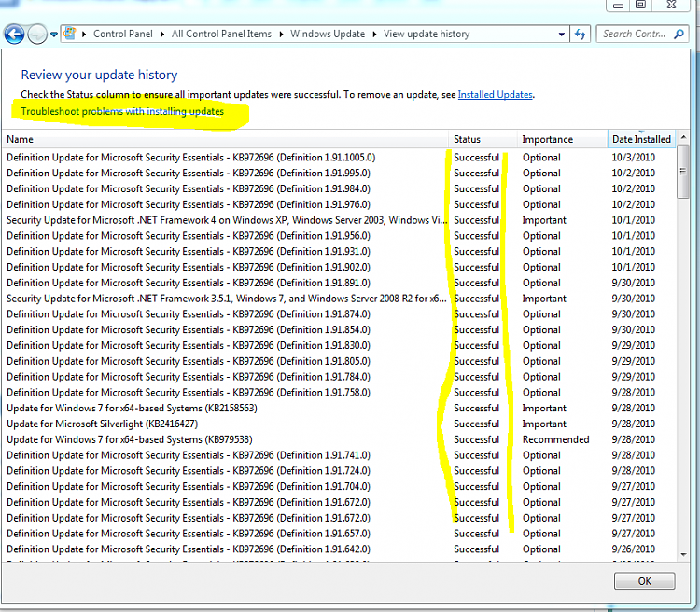Select Definition 1.91.642.0 update row
The width and height of the screenshot is (700, 612).
pos(339,549)
